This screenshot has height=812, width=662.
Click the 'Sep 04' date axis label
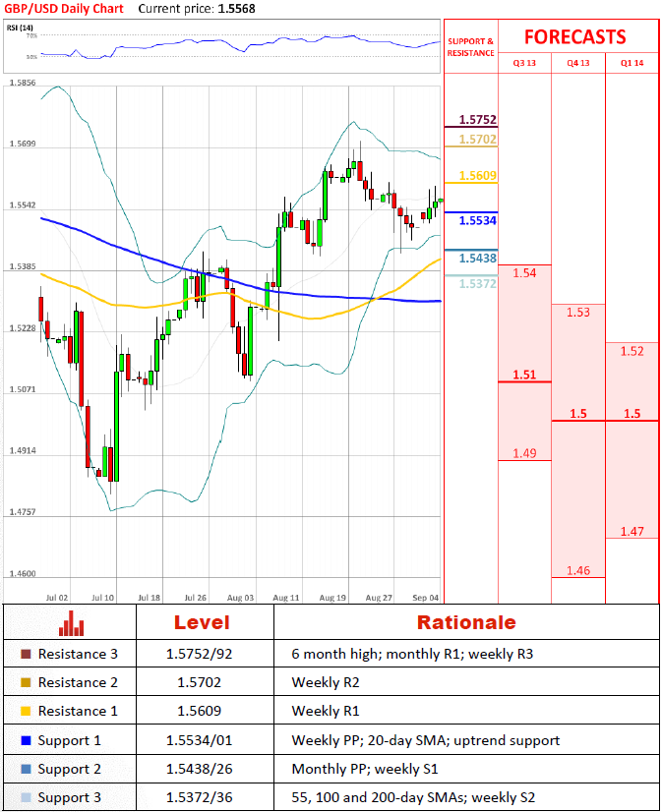pos(425,598)
